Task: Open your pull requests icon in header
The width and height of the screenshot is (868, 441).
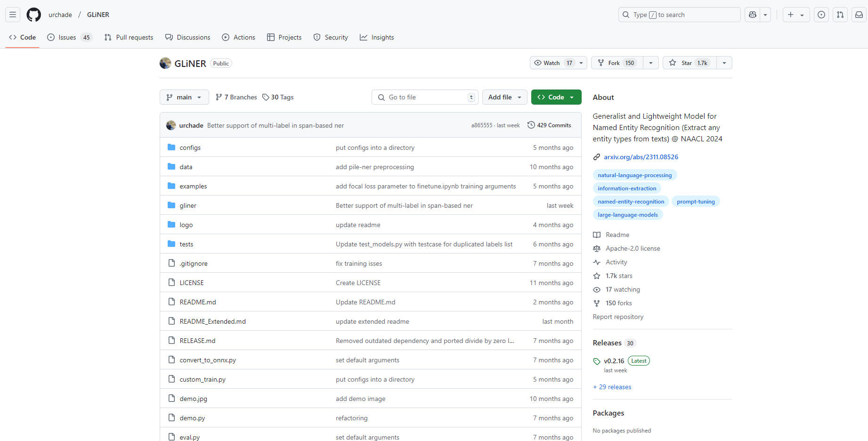Action: (840, 15)
